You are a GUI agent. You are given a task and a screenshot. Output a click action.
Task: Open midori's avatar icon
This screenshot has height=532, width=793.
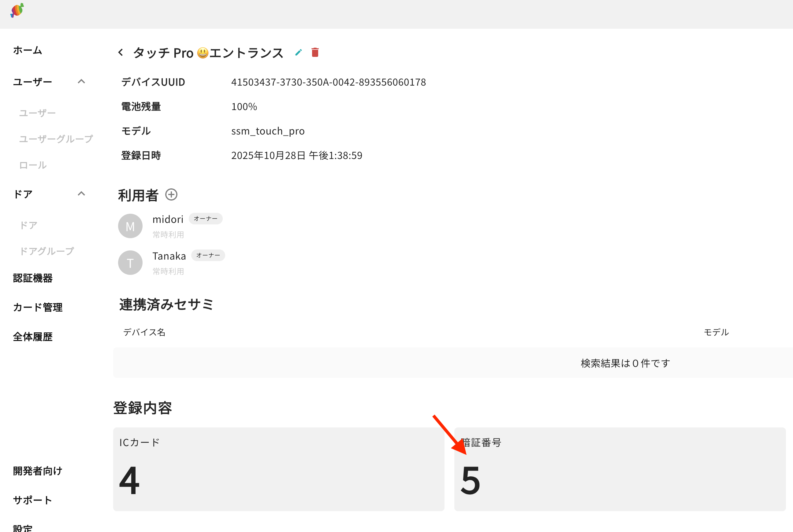click(x=130, y=226)
